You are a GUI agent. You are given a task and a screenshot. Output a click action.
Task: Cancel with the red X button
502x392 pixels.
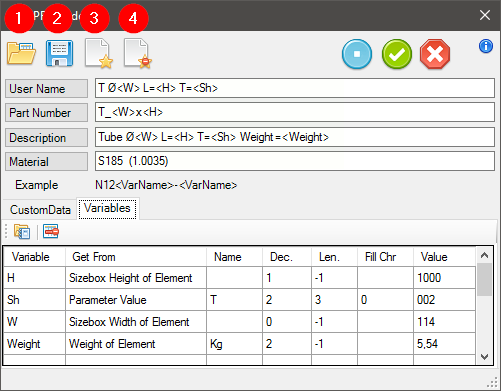[x=435, y=54]
